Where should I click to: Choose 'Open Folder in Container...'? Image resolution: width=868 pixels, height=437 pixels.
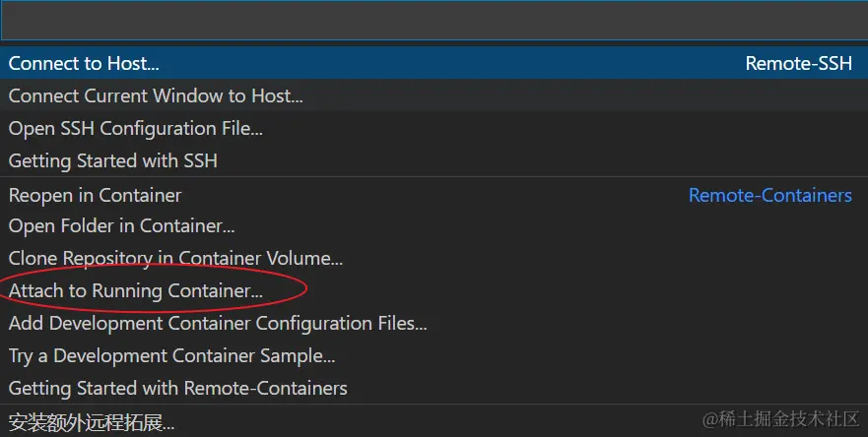[122, 226]
